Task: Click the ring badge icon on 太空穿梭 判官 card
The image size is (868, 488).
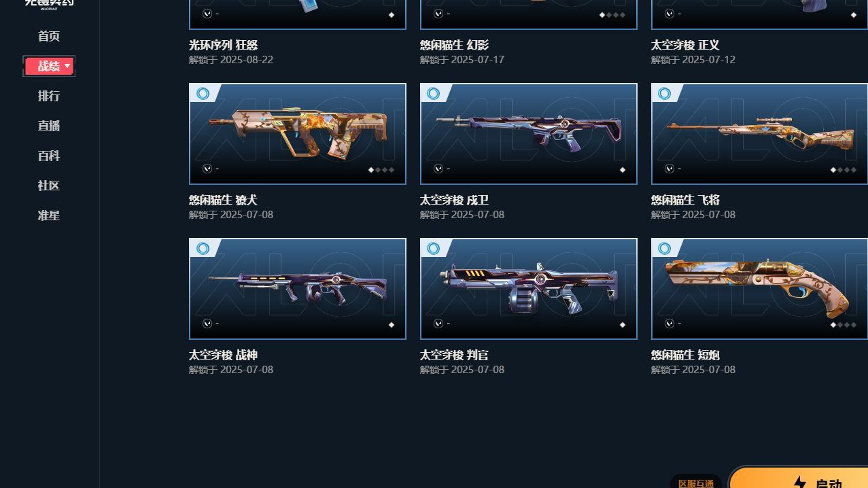Action: [x=434, y=249]
